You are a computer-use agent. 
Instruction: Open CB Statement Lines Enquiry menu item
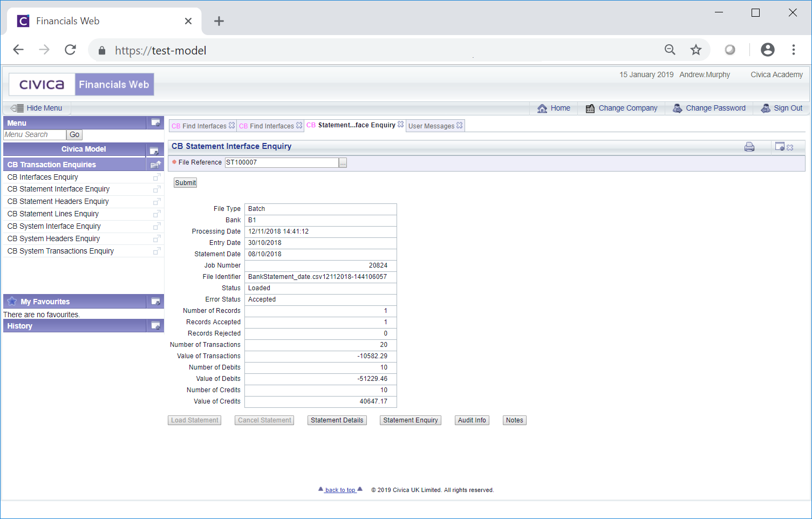(x=53, y=214)
